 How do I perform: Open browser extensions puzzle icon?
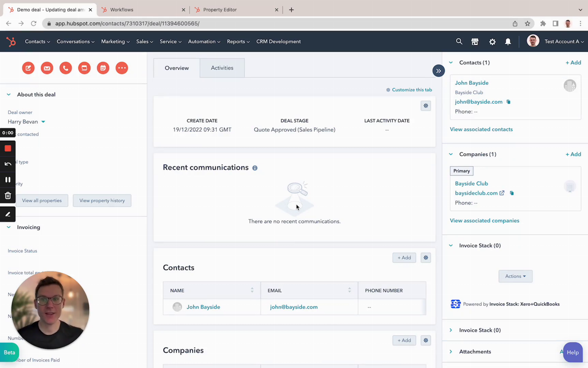pos(543,24)
